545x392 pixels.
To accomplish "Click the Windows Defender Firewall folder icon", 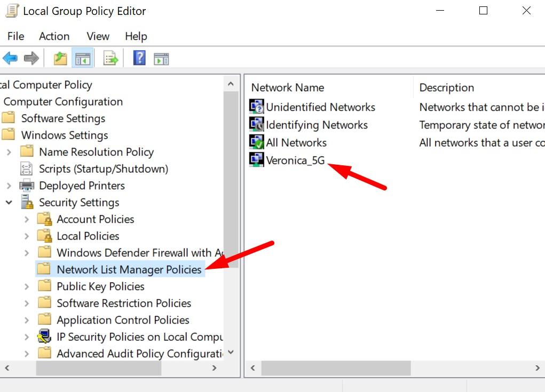I will tap(44, 252).
